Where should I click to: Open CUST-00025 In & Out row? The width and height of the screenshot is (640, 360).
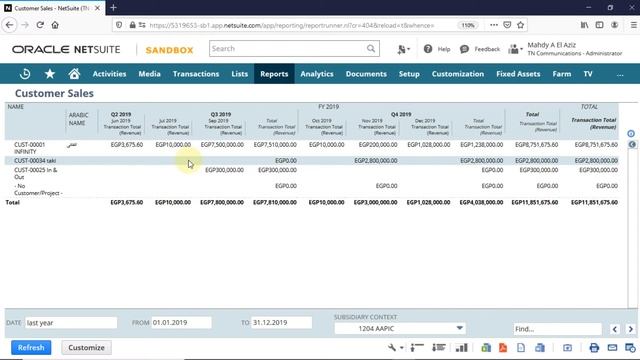click(36, 173)
